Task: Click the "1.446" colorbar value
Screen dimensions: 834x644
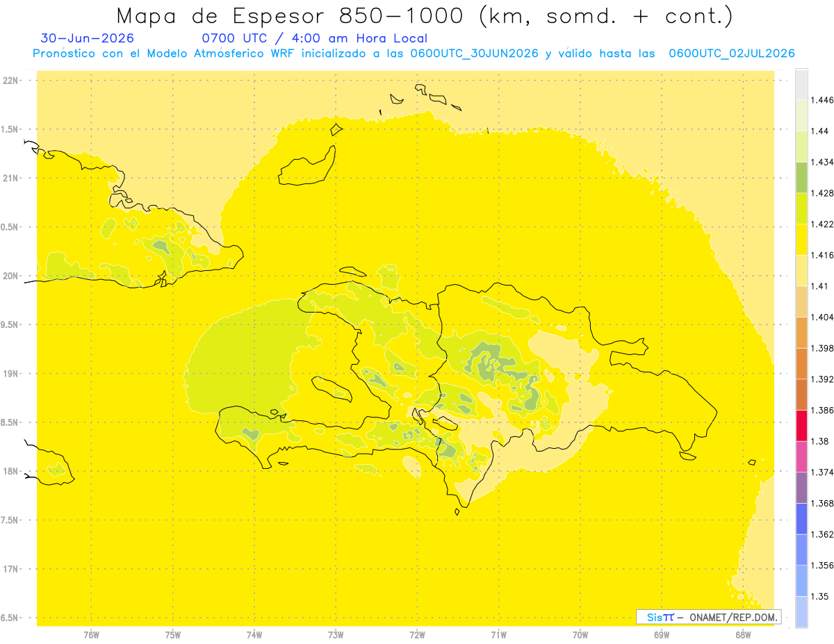Action: pos(822,100)
